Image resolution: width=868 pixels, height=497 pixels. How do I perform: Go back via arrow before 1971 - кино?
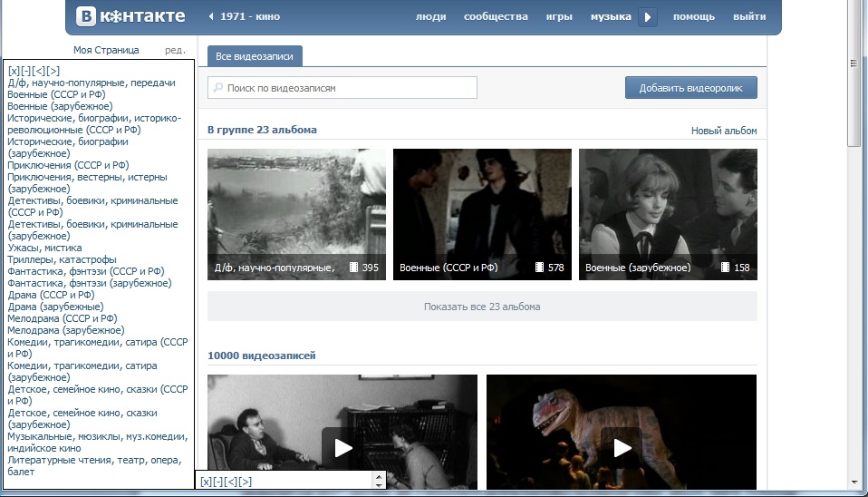click(211, 16)
